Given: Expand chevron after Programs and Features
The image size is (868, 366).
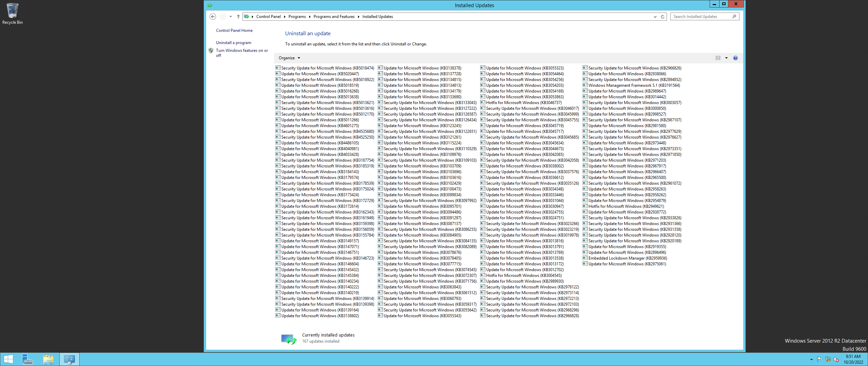Looking at the screenshot, I should tap(358, 17).
